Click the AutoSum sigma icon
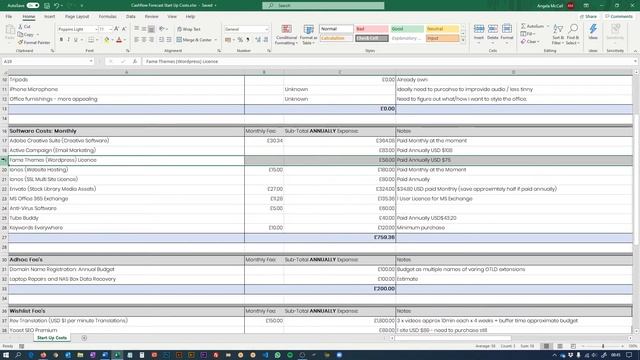 tap(524, 26)
